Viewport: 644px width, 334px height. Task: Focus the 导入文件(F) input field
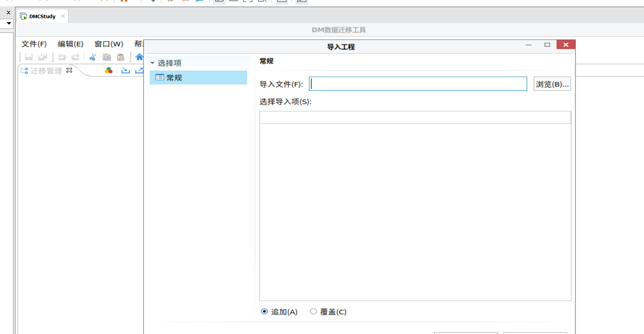point(418,84)
